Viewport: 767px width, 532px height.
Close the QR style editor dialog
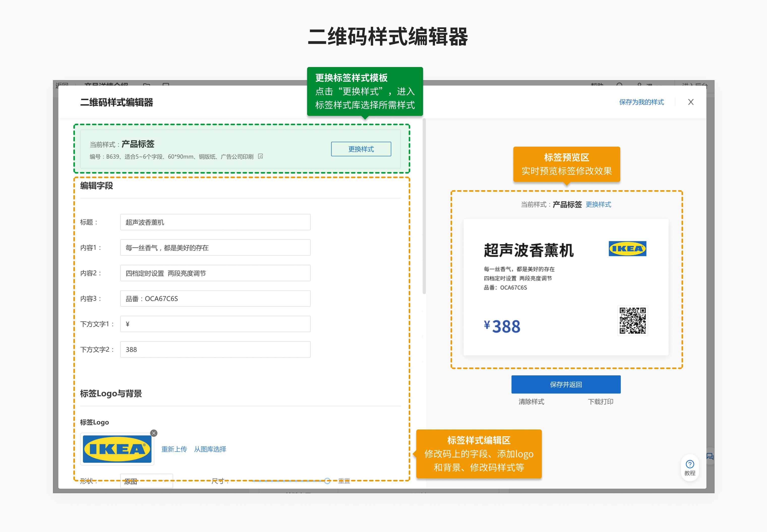click(x=691, y=102)
